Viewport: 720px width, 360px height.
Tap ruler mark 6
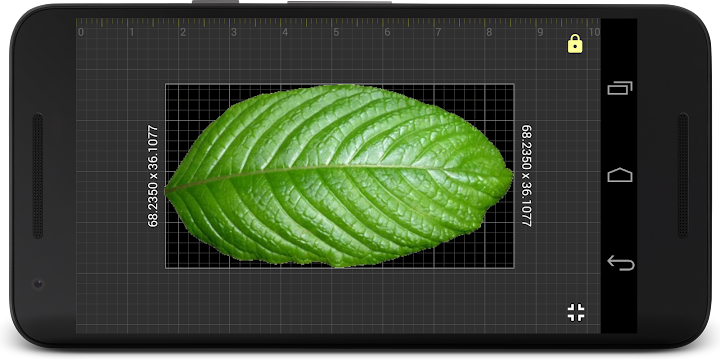click(x=387, y=32)
